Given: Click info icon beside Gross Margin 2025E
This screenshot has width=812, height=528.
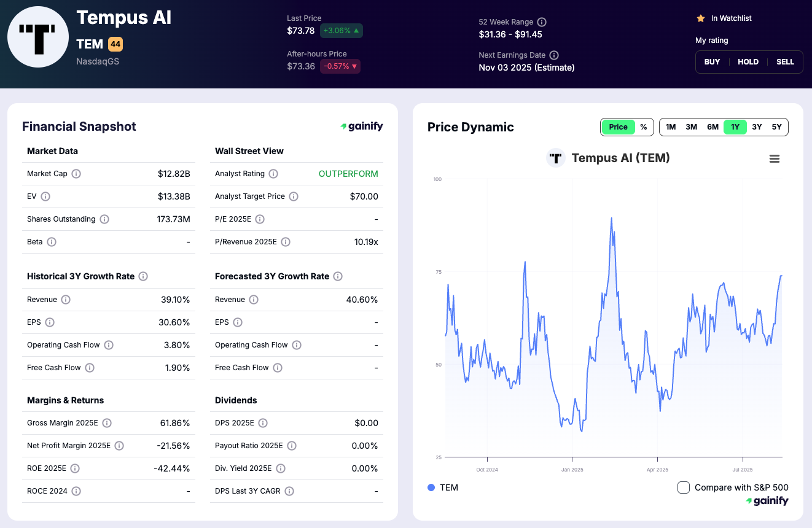Looking at the screenshot, I should tap(107, 423).
